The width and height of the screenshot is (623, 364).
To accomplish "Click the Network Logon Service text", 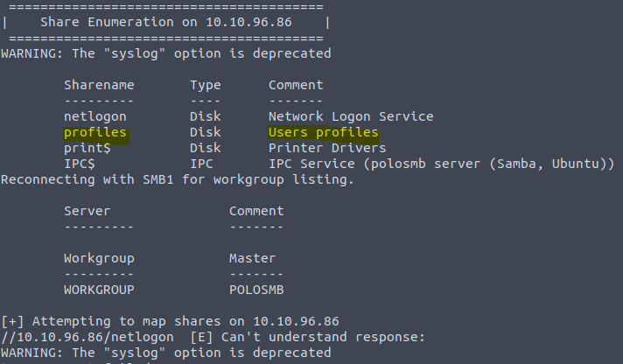I will coord(351,116).
